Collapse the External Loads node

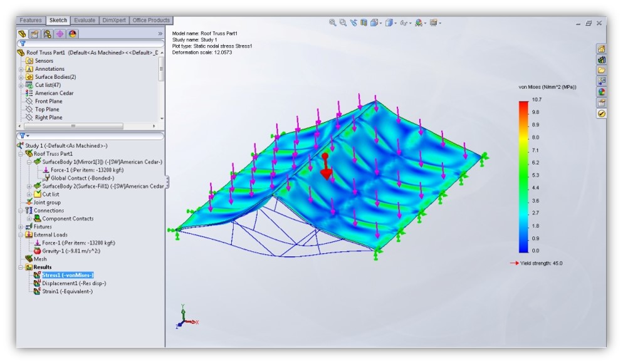(x=21, y=234)
